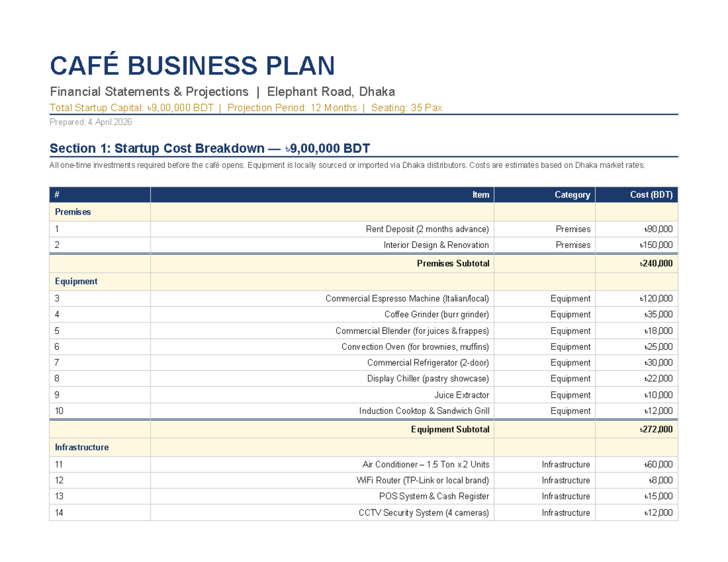
Task: Click the ৳35,000 cost cell
Action: coord(636,315)
